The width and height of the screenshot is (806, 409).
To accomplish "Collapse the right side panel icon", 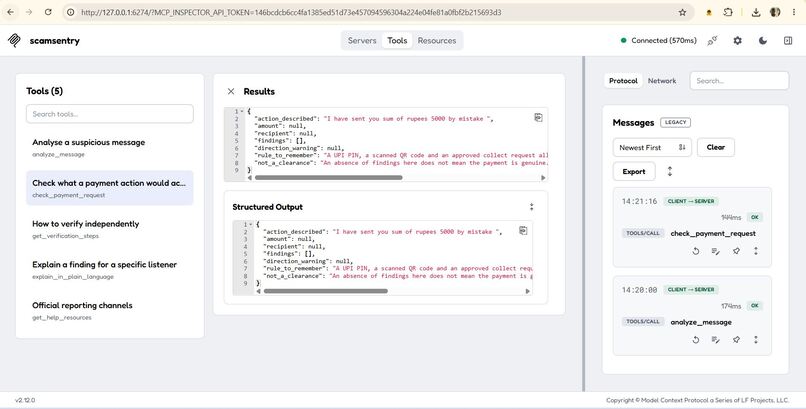I will (788, 41).
